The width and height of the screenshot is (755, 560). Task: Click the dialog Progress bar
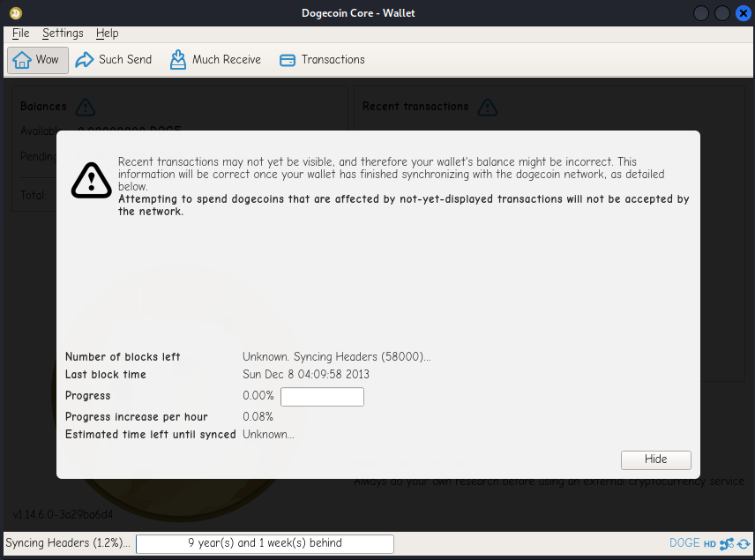point(322,397)
